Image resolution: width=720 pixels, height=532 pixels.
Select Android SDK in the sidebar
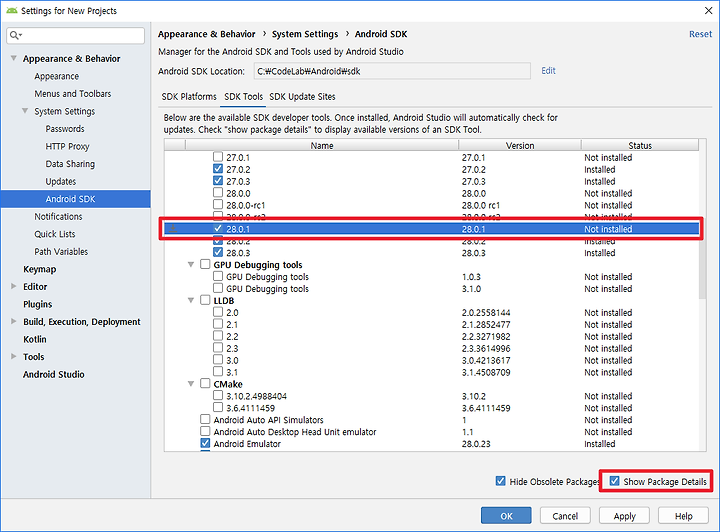point(75,199)
